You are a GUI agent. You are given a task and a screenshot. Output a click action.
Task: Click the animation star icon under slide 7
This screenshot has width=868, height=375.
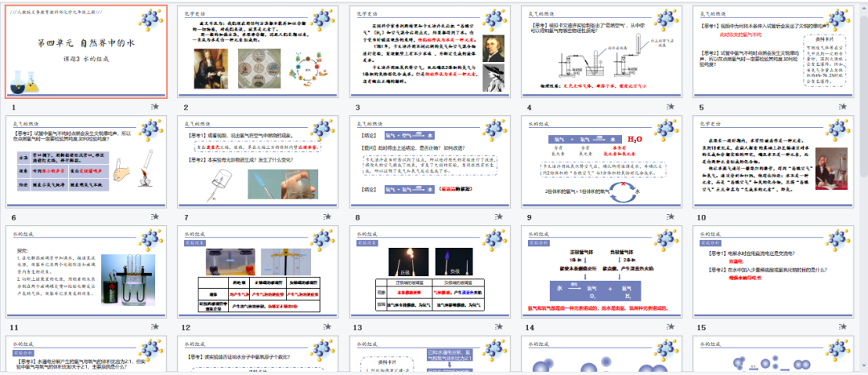coord(328,217)
